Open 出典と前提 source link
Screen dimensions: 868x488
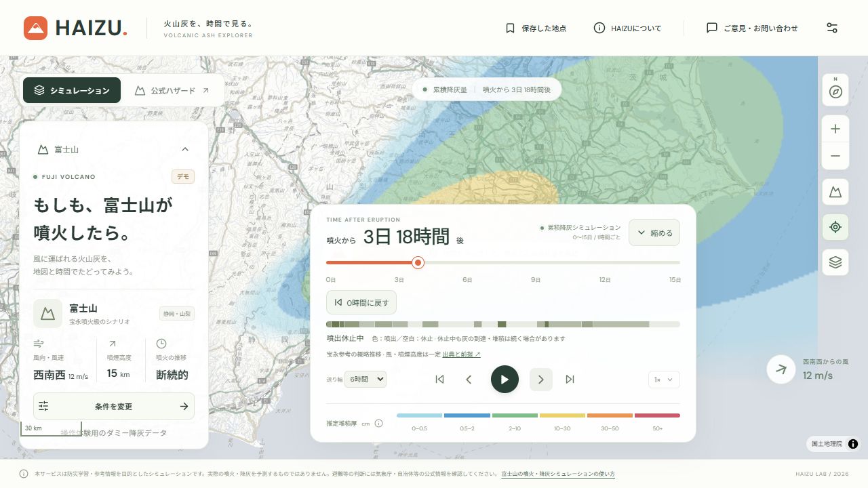461,354
